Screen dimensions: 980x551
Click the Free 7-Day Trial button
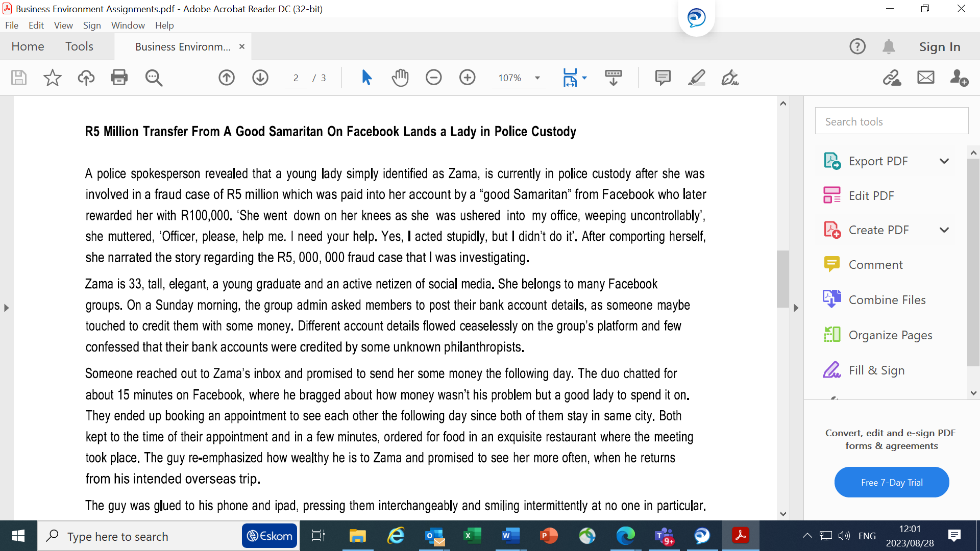pos(891,482)
